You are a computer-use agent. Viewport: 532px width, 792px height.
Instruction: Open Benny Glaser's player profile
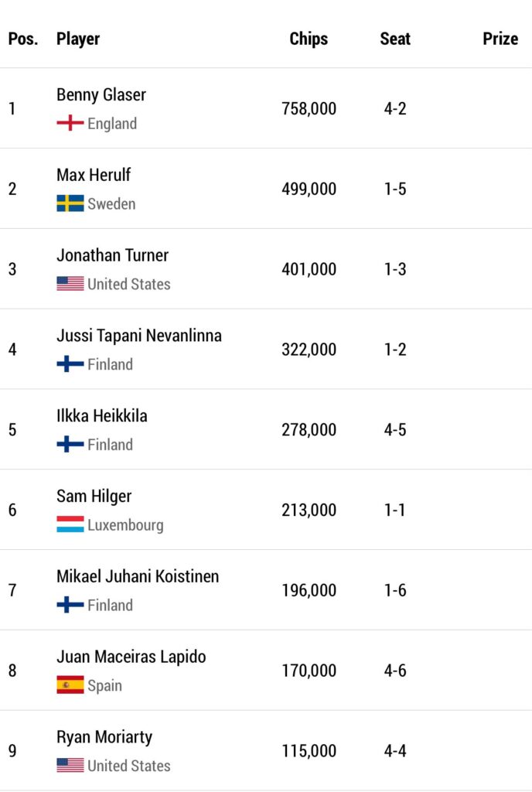[x=101, y=94]
